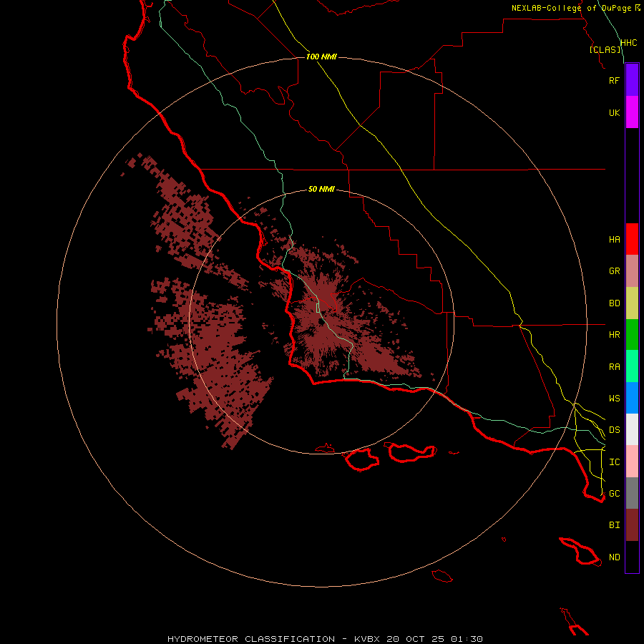Click the NEXLAB-College of DuPage credit text
The width and height of the screenshot is (644, 644).
(571, 8)
